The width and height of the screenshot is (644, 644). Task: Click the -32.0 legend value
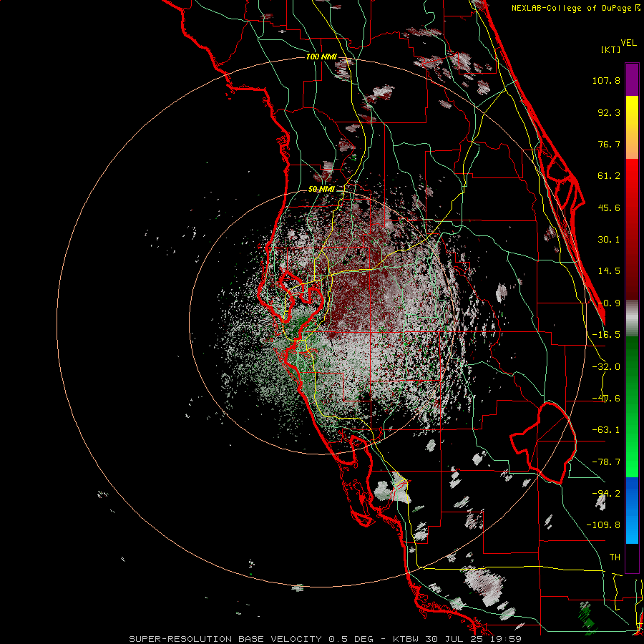pos(606,367)
